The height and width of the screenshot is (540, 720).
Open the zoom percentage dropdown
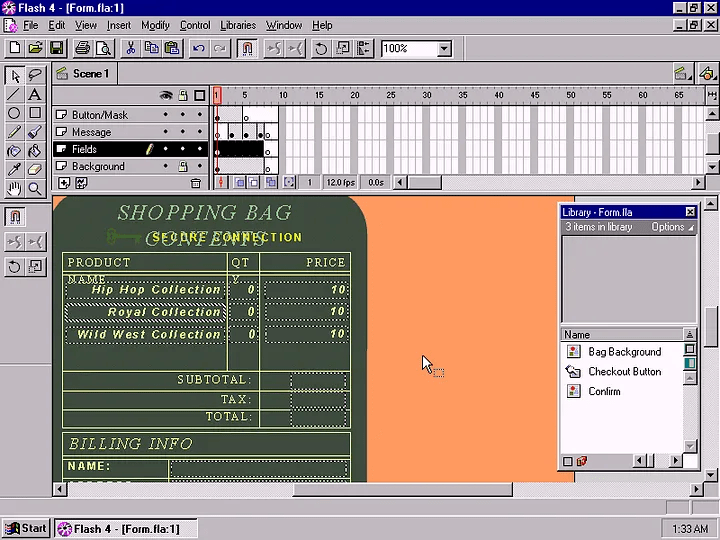coord(444,48)
